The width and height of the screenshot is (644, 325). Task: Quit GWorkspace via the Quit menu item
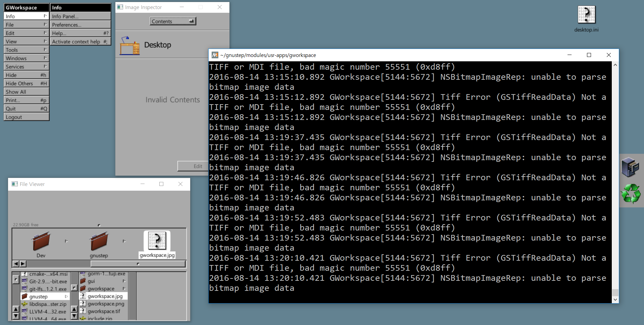coord(26,109)
